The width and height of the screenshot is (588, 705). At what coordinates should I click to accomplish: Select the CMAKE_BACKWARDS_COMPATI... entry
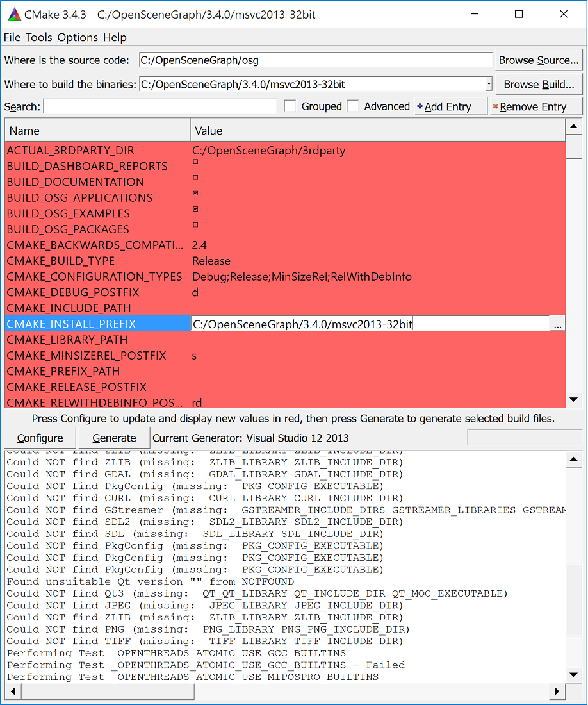click(x=95, y=245)
